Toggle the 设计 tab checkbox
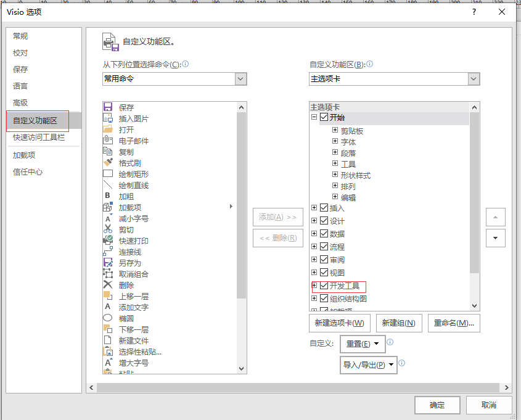This screenshot has width=521, height=420. (x=324, y=221)
